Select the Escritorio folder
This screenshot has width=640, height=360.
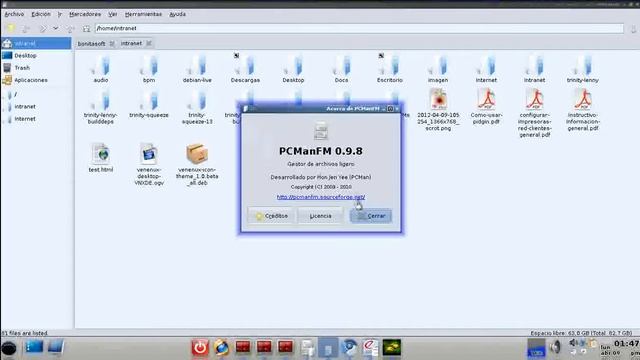(390, 69)
